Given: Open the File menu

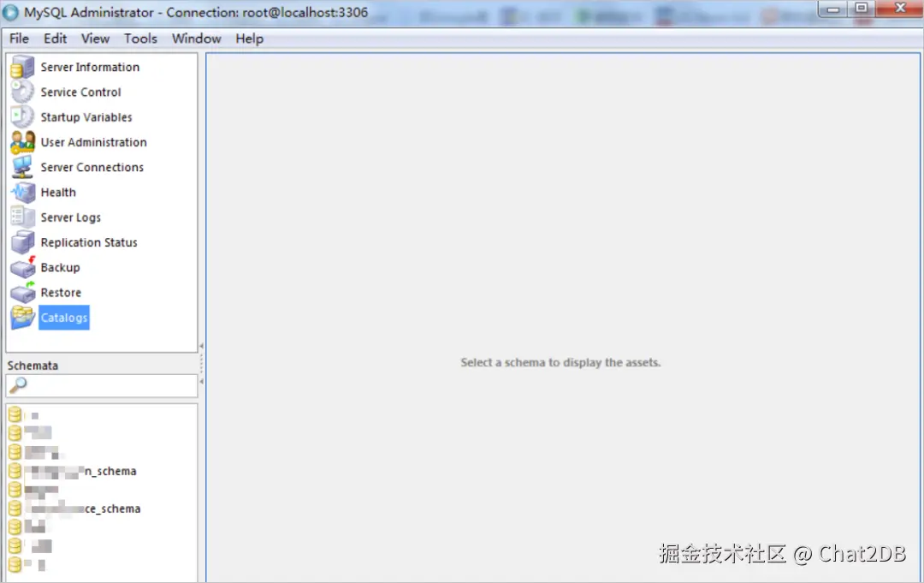Looking at the screenshot, I should [x=18, y=39].
